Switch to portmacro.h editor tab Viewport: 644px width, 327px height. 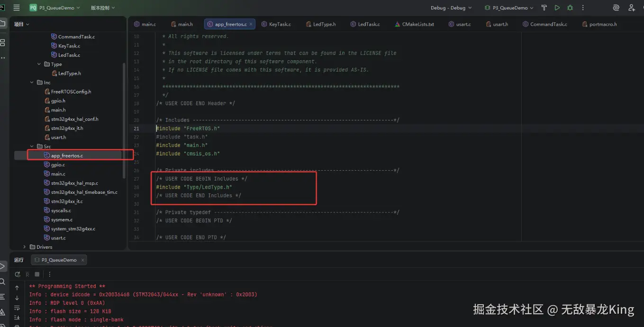(x=599, y=24)
